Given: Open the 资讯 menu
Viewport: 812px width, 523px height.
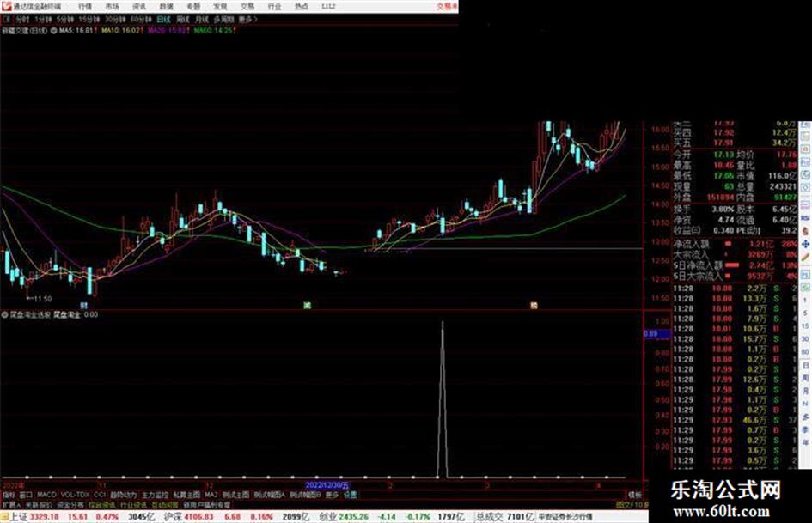Looking at the screenshot, I should click(139, 7).
